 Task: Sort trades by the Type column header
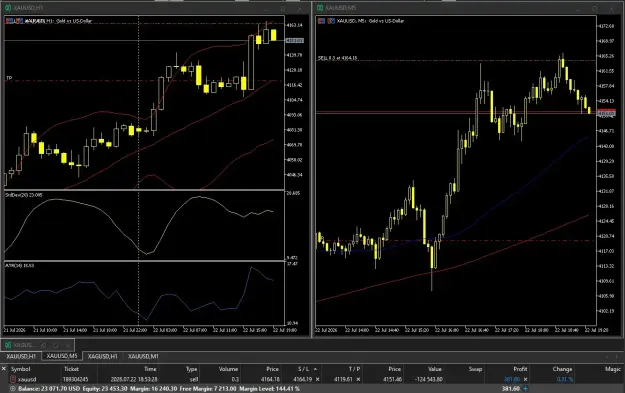coord(191,369)
